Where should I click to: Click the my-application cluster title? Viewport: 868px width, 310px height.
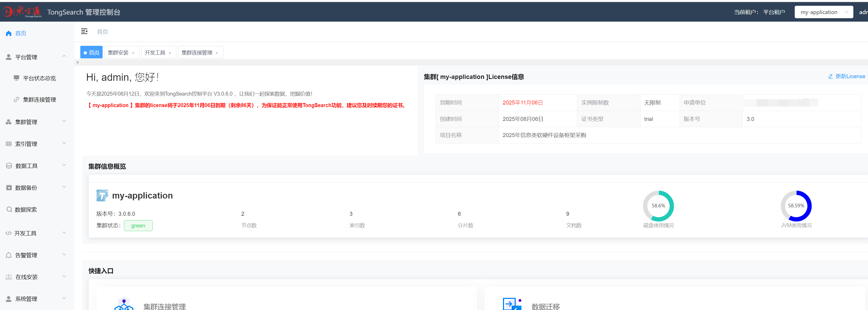coord(142,196)
